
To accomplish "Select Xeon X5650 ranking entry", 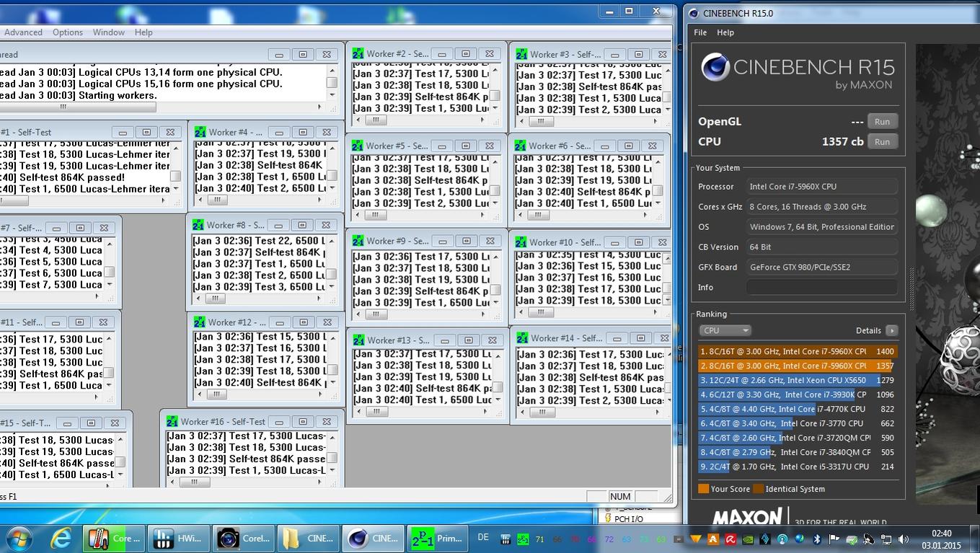I will (798, 380).
